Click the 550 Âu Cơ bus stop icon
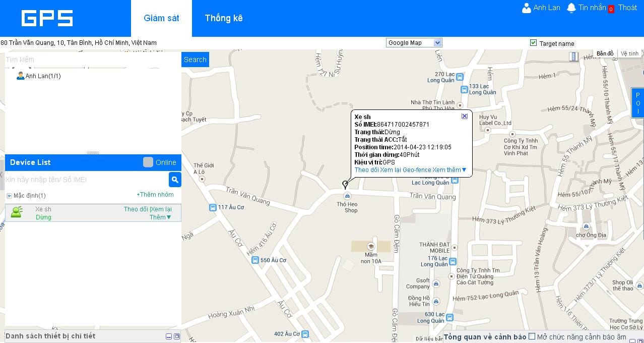The width and height of the screenshot is (644, 343). [255, 260]
